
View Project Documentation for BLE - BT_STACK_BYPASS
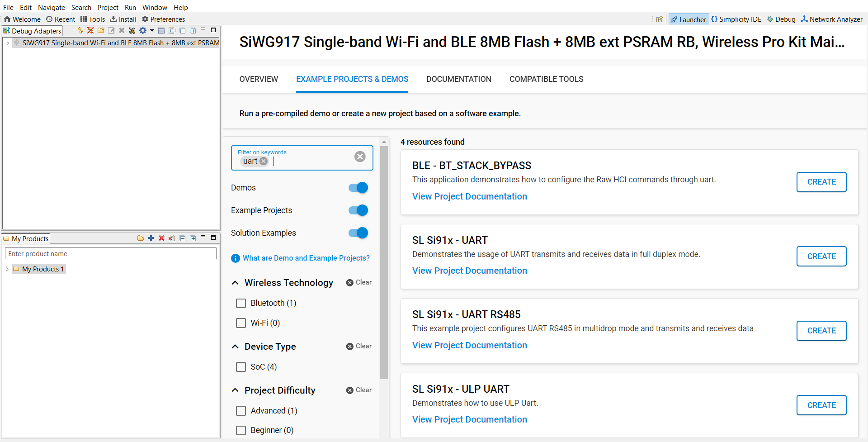click(469, 196)
